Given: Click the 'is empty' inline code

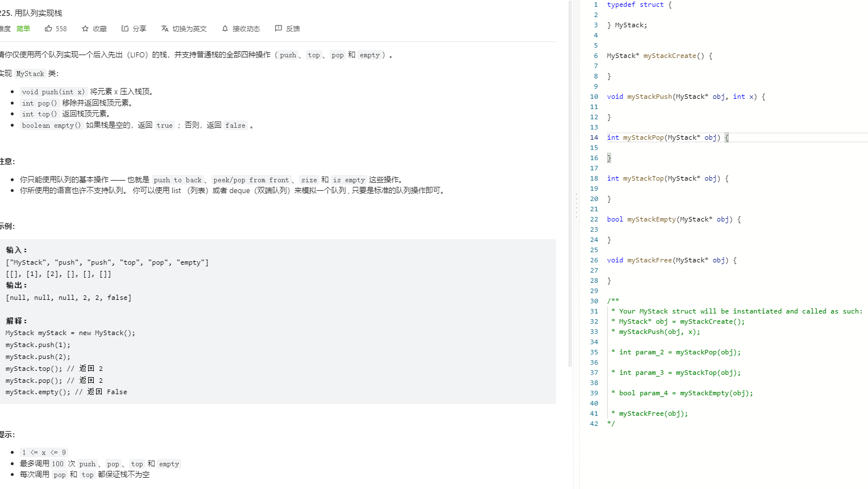Looking at the screenshot, I should click(x=349, y=179).
